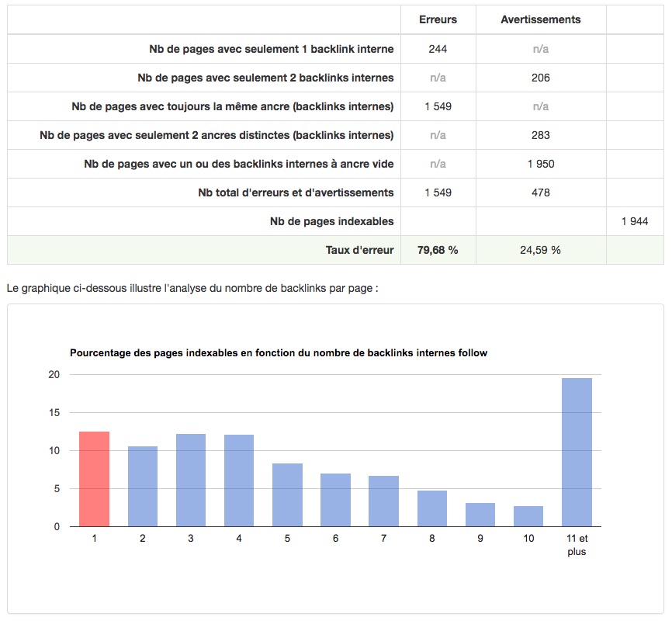Select the error rate 79,68 %
The width and height of the screenshot is (672, 621).
tap(438, 250)
